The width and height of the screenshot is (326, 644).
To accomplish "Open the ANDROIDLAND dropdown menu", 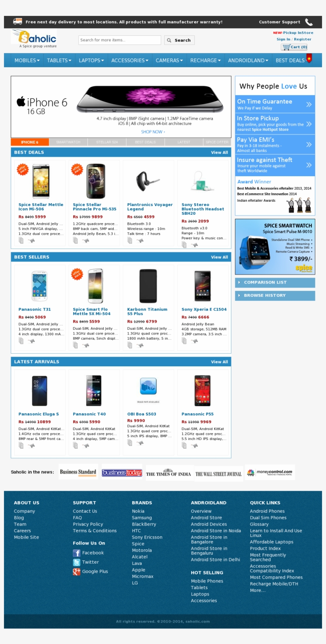I will click(x=248, y=60).
